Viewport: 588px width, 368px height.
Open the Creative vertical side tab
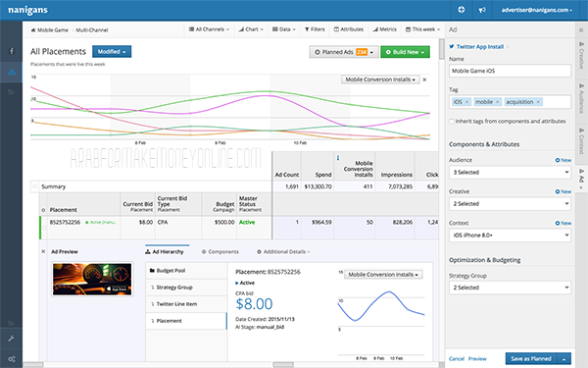(581, 55)
